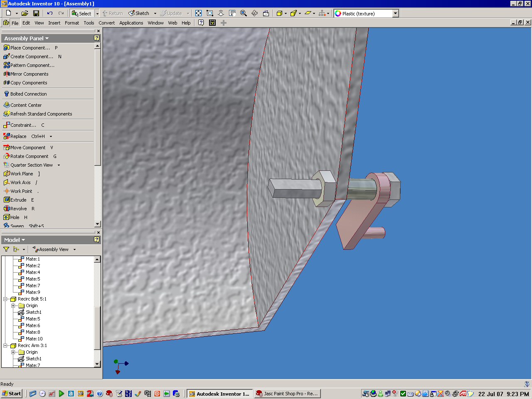Select the Zoom All view icon

[x=199, y=13]
